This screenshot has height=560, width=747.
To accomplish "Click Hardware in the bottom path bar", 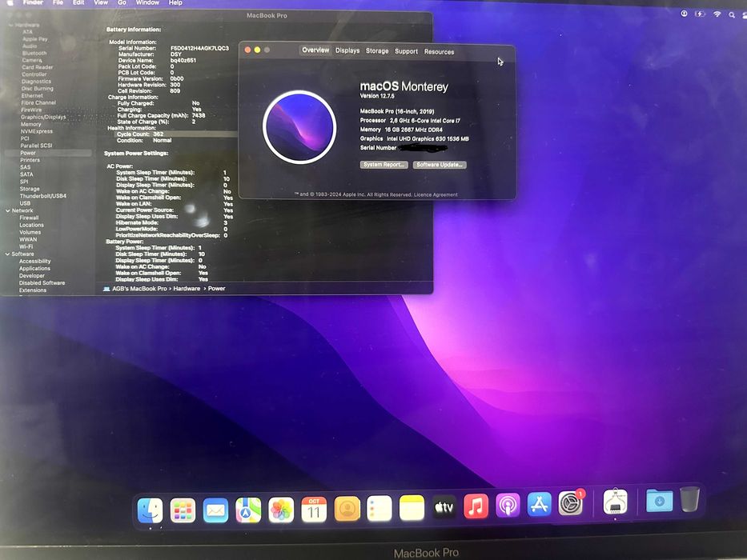I will 187,289.
